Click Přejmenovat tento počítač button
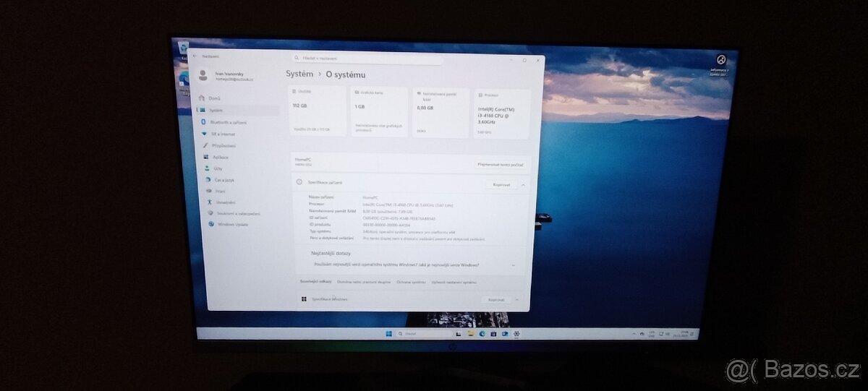Screen dimensions: 868x391 click(500, 165)
